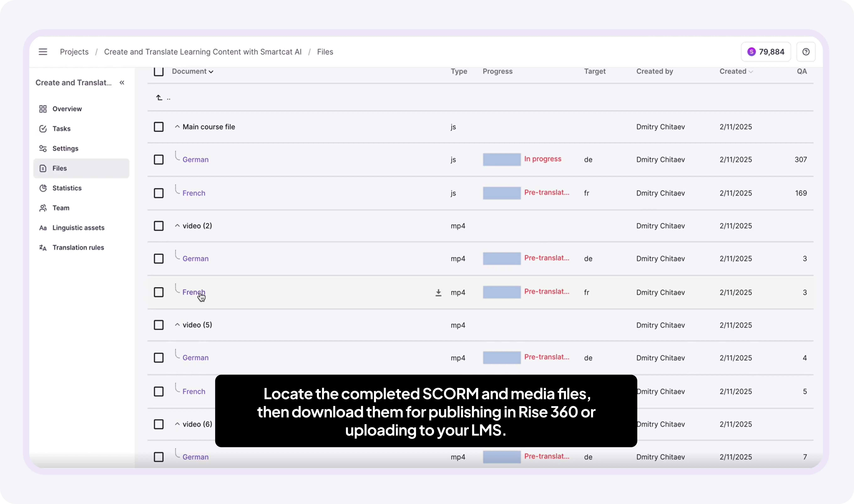
Task: Sort by the Created column arrow
Action: tap(751, 72)
